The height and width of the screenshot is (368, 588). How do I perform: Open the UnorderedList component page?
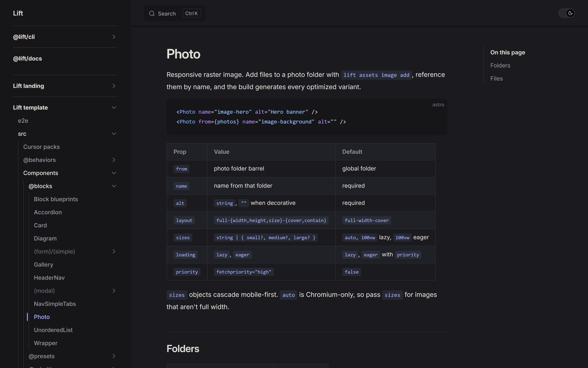pos(53,330)
